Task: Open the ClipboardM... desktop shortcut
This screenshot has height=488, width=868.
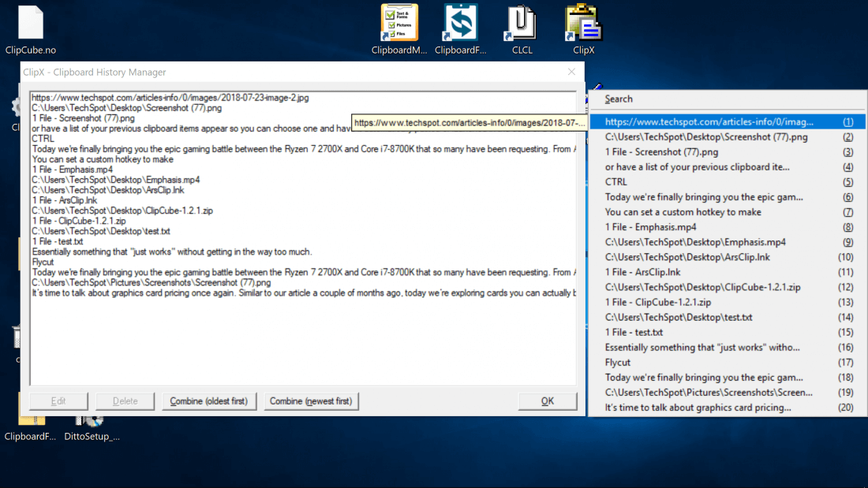Action: click(x=399, y=30)
